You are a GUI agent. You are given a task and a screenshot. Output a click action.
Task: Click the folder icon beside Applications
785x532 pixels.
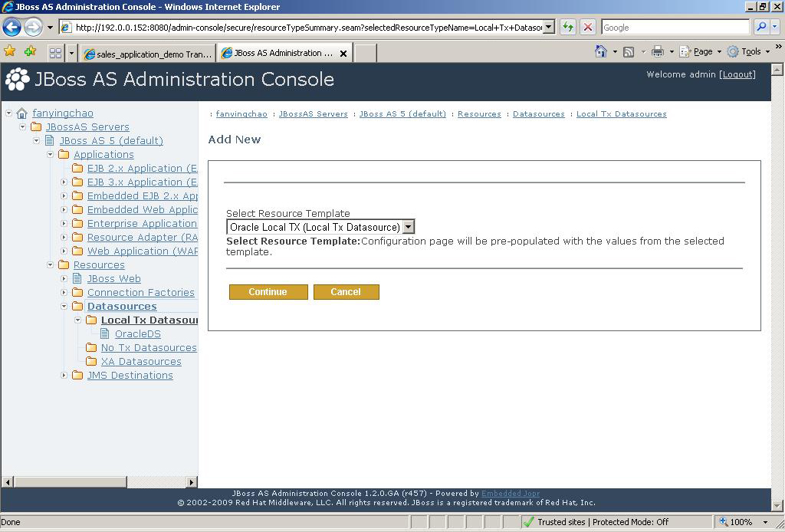tap(64, 154)
